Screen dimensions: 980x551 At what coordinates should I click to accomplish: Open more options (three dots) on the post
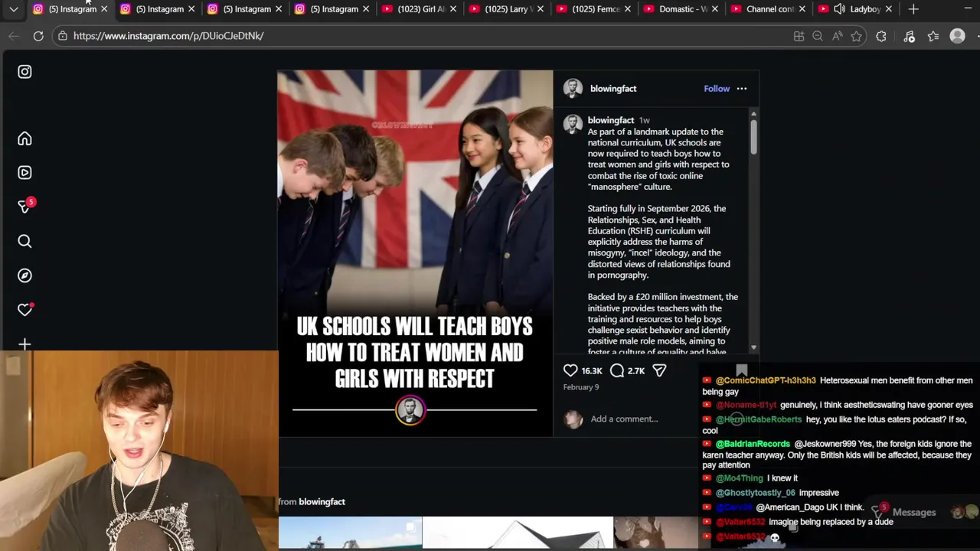point(741,89)
